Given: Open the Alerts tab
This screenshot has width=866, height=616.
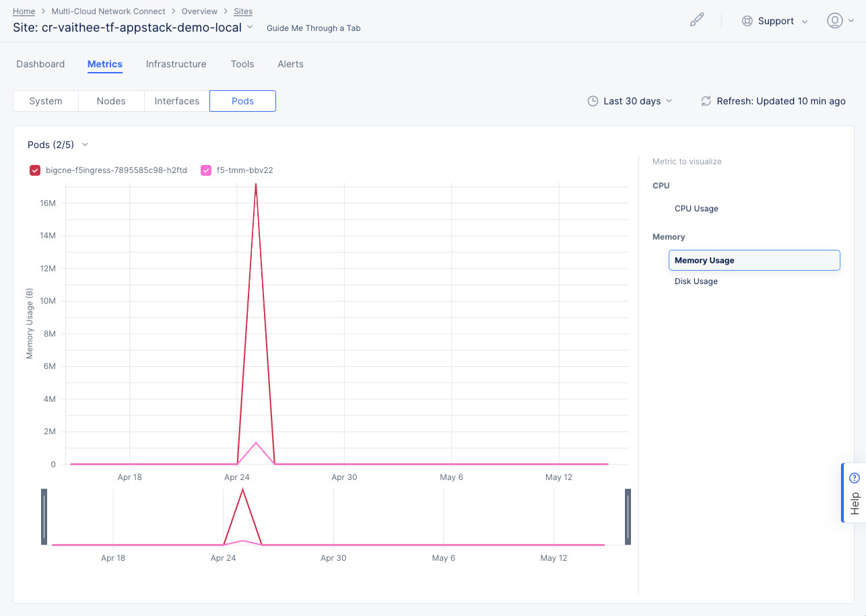Looking at the screenshot, I should point(290,64).
